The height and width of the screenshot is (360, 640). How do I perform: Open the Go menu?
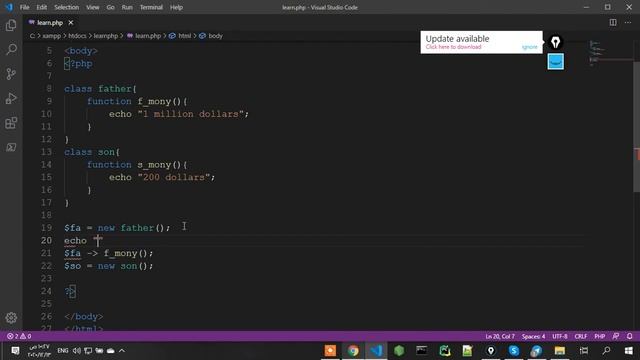click(x=110, y=7)
